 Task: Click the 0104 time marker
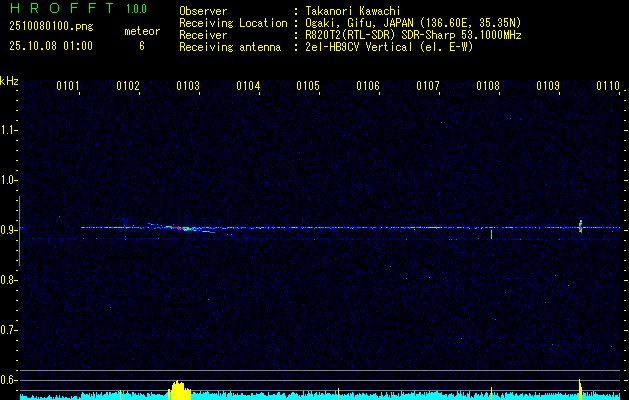pos(248,86)
